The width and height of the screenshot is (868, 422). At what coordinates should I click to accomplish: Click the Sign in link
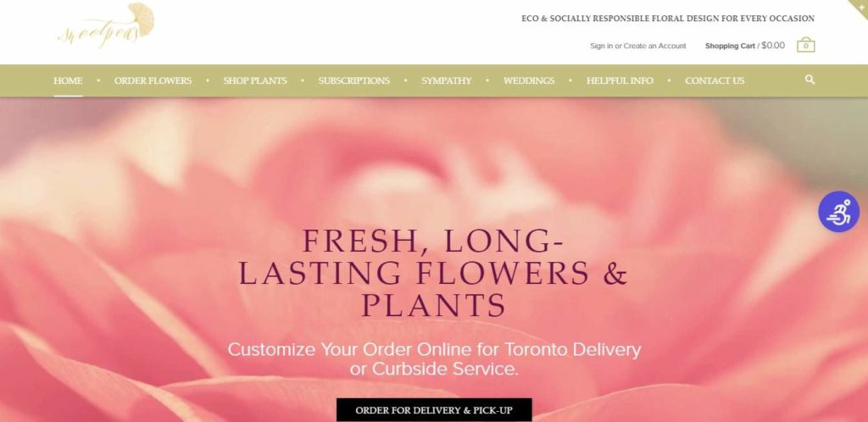click(601, 46)
